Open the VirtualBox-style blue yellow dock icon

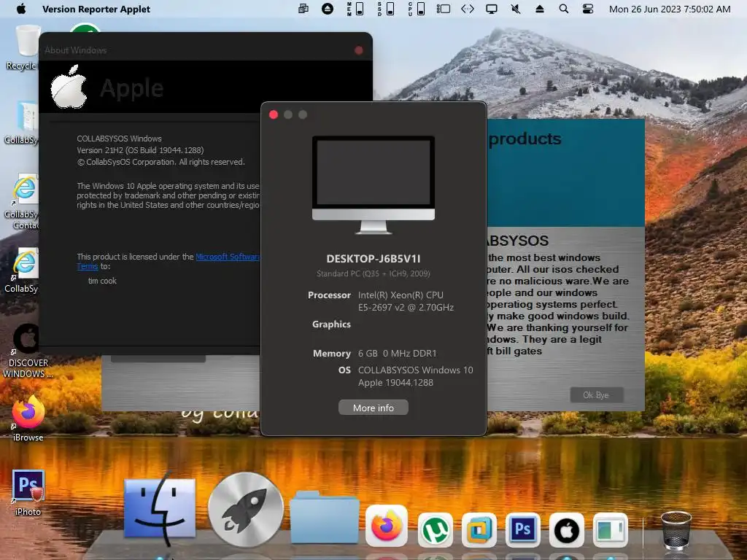tap(479, 529)
